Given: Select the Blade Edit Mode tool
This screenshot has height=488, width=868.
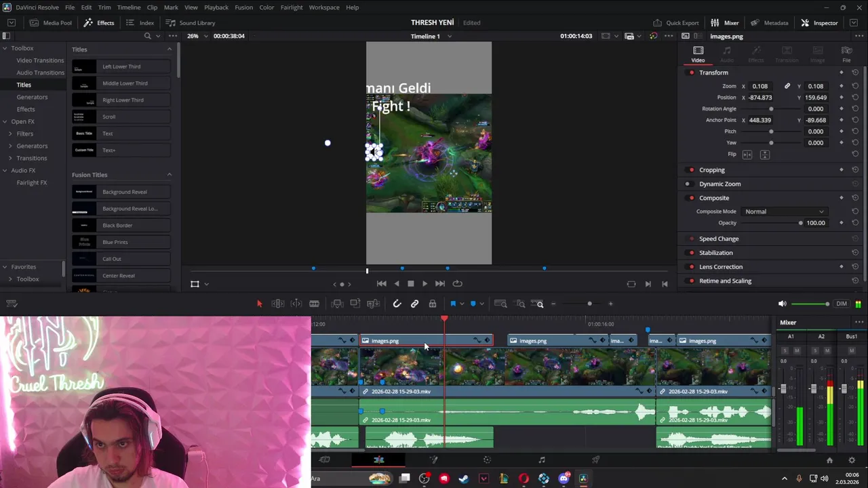Looking at the screenshot, I should pos(314,304).
